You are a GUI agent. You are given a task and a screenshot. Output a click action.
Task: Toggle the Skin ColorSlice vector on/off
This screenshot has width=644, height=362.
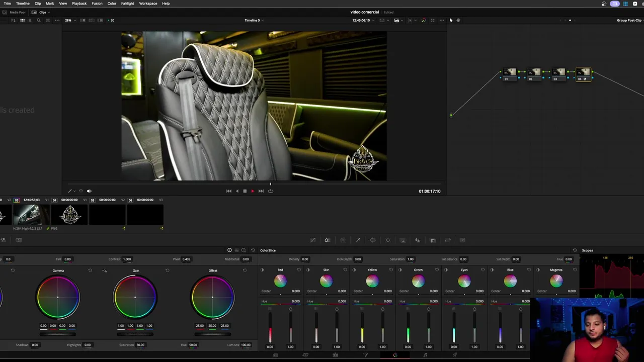(x=308, y=270)
